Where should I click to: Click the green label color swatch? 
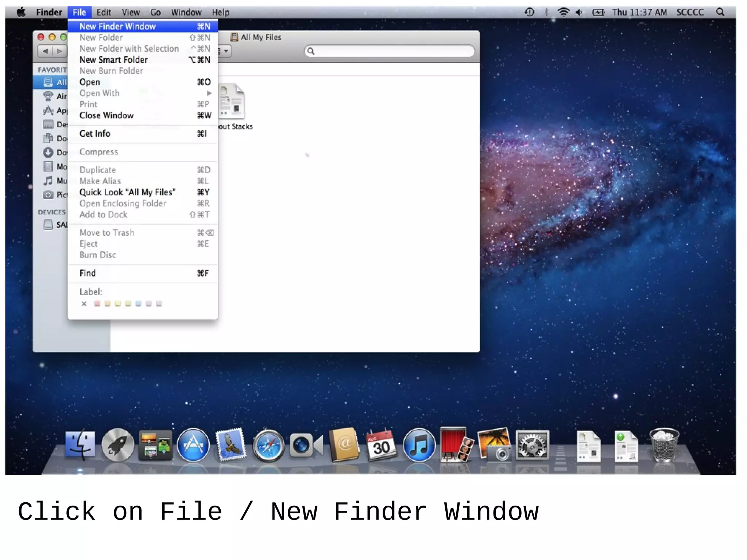pos(128,304)
